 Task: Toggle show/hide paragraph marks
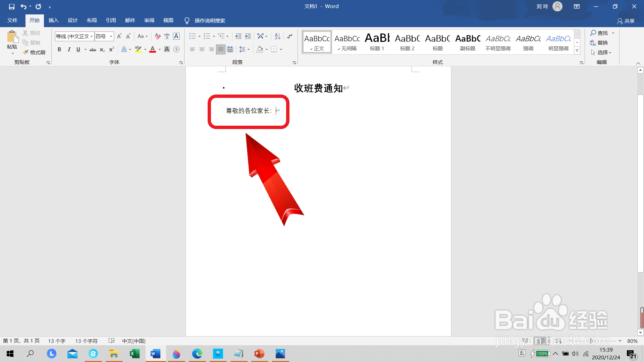pos(289,36)
